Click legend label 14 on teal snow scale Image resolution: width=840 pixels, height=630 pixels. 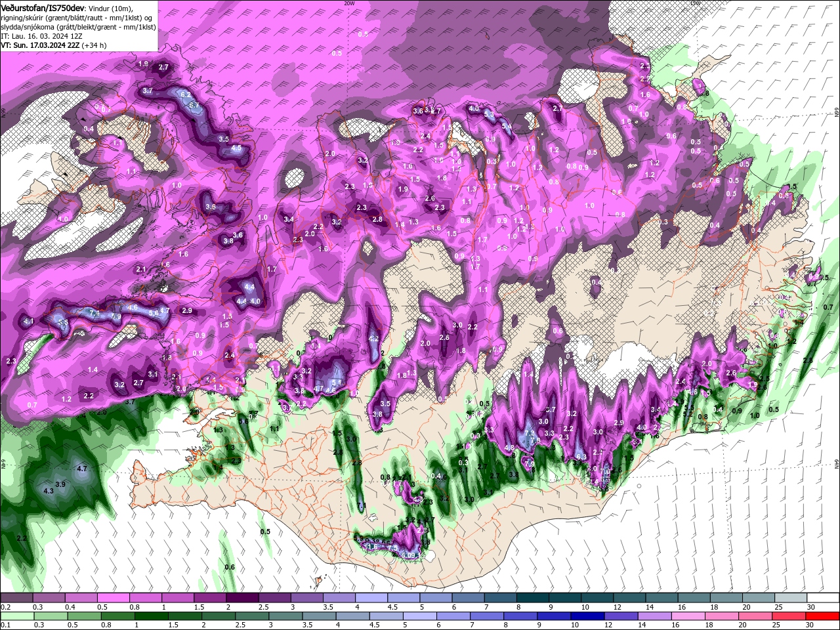click(650, 607)
